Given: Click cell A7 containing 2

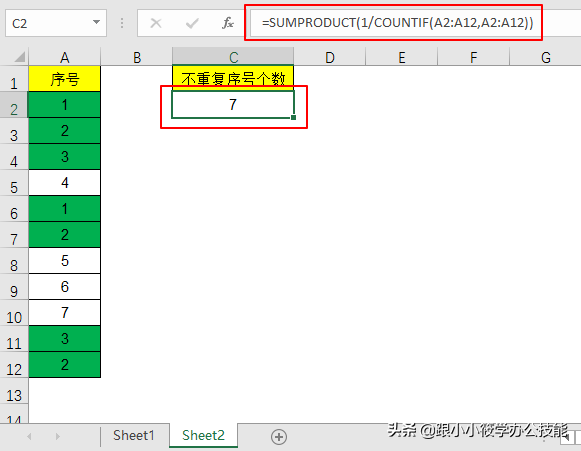Looking at the screenshot, I should point(64,235).
